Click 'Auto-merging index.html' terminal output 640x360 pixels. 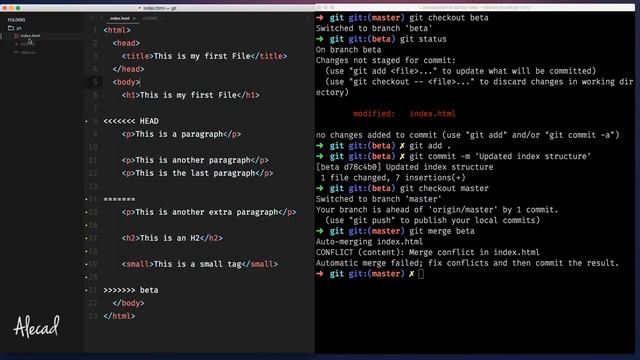click(369, 242)
